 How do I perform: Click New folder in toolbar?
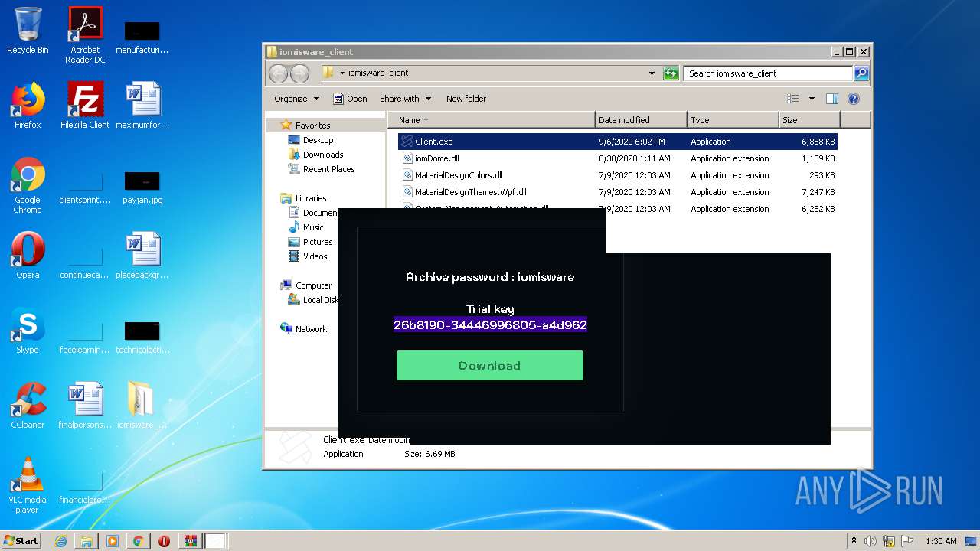pyautogui.click(x=466, y=99)
